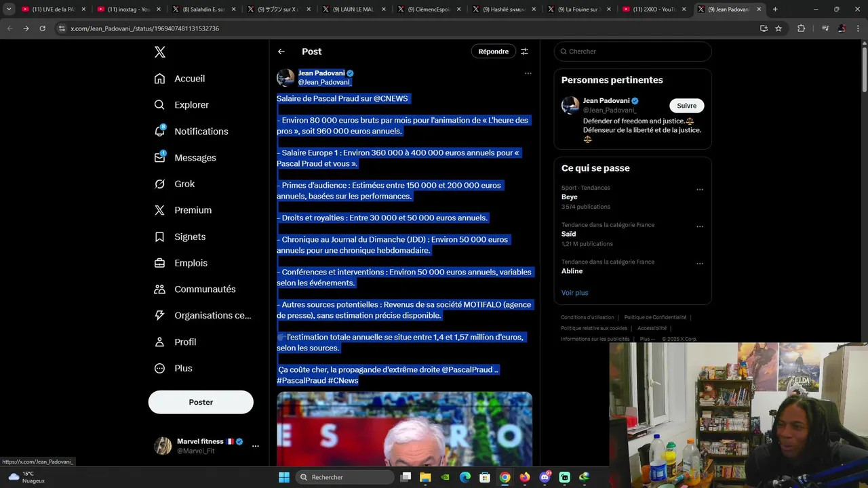868x488 pixels.
Task: Click the Répondre button
Action: point(494,52)
